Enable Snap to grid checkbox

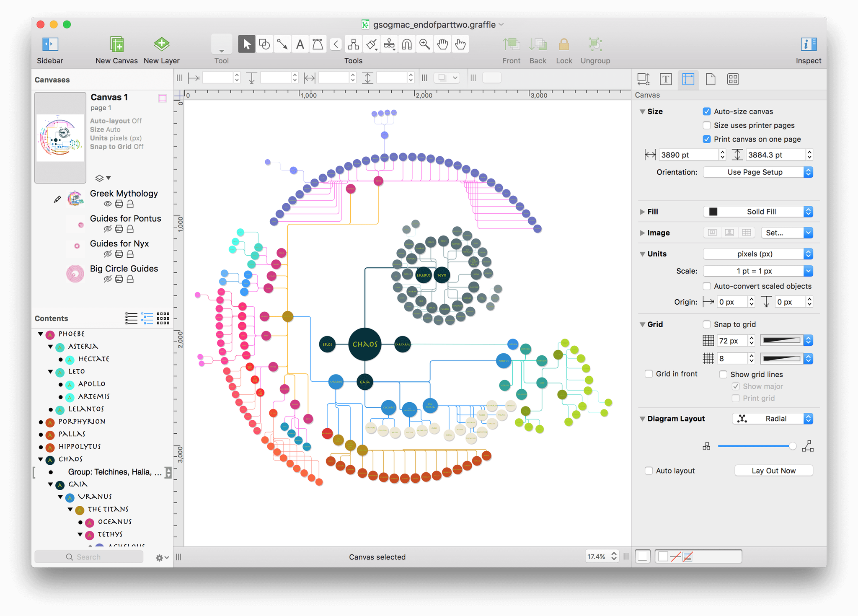tap(707, 324)
